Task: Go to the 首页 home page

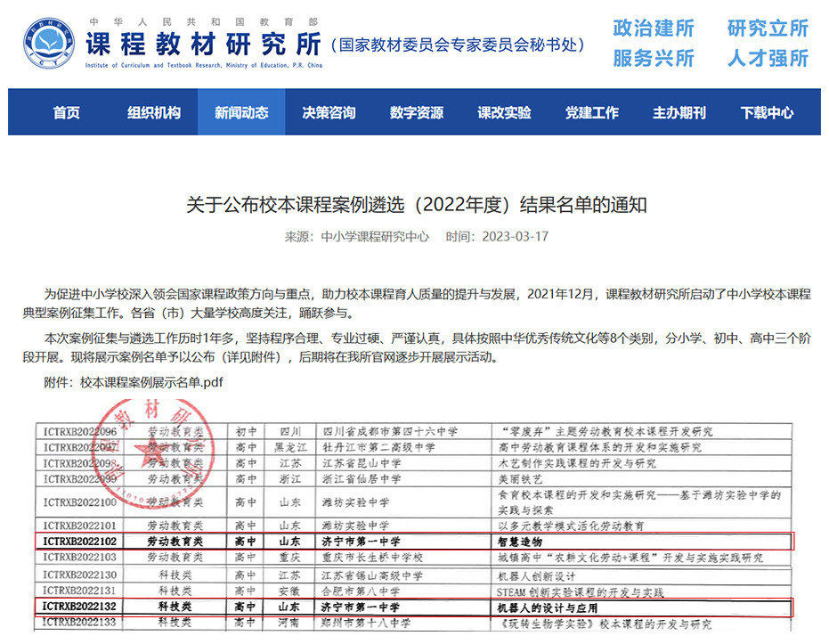Action: [x=67, y=112]
